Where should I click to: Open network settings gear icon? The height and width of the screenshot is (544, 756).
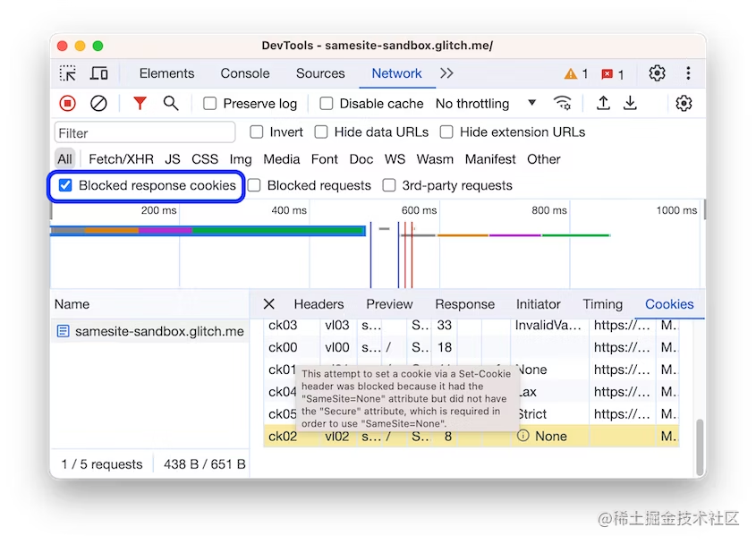[x=684, y=103]
